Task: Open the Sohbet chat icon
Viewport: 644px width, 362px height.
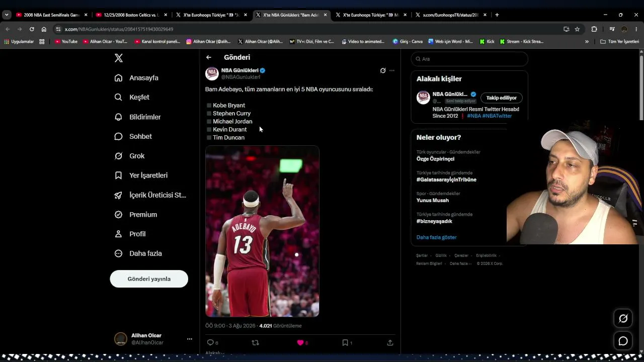Action: 118,136
